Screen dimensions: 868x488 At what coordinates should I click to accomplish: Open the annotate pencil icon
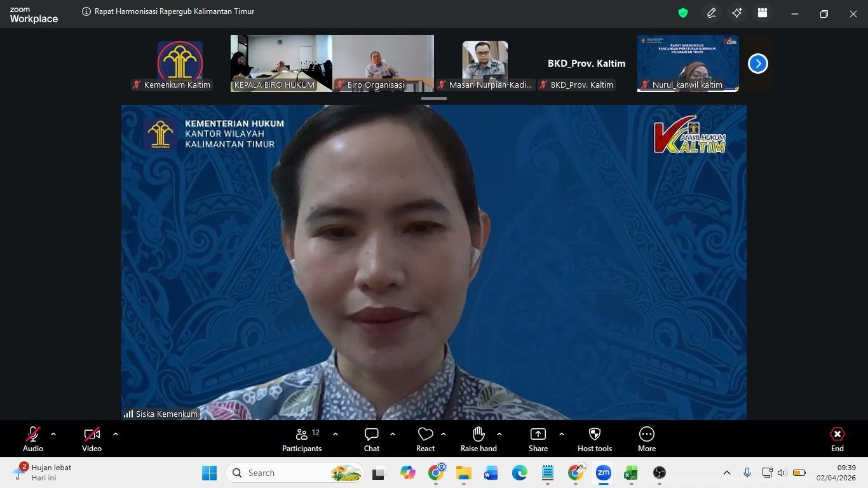tap(712, 13)
